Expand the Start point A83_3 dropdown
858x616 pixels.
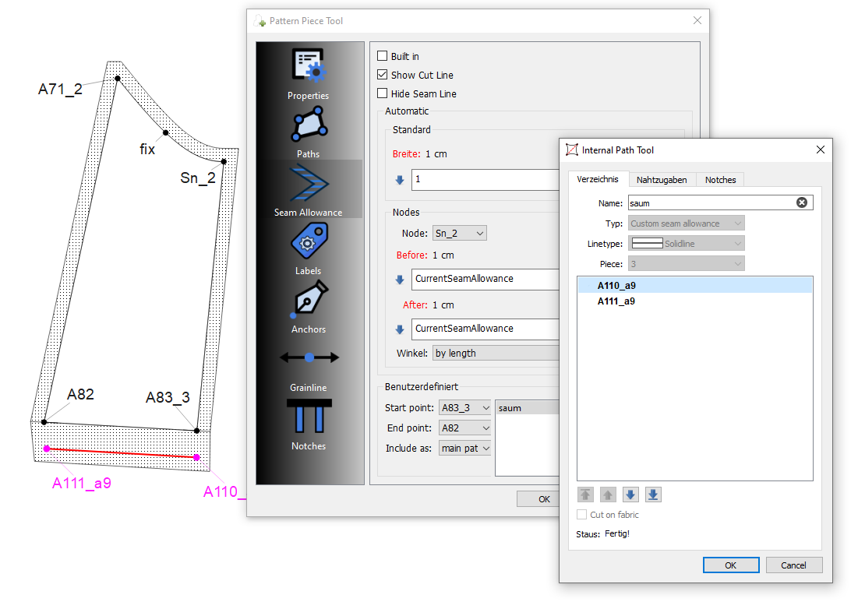464,407
